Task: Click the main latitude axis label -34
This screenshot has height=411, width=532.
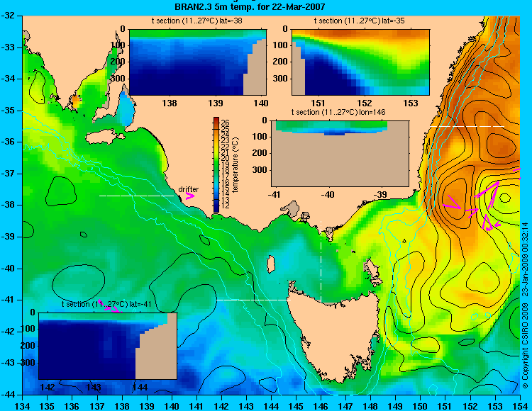Action: tap(8, 79)
